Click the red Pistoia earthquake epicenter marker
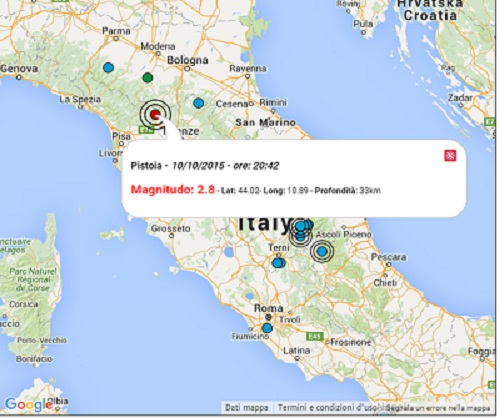The height and width of the screenshot is (418, 500). point(155,115)
